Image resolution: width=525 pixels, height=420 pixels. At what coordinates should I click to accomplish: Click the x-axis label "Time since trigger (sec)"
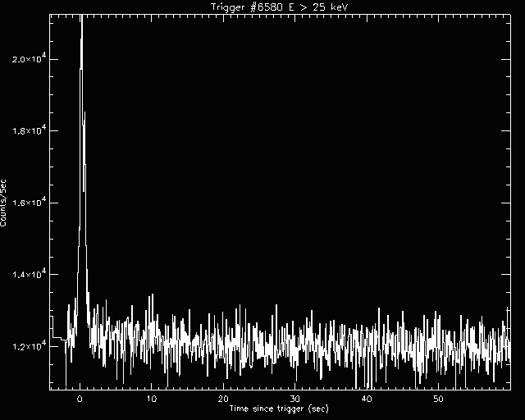point(279,409)
